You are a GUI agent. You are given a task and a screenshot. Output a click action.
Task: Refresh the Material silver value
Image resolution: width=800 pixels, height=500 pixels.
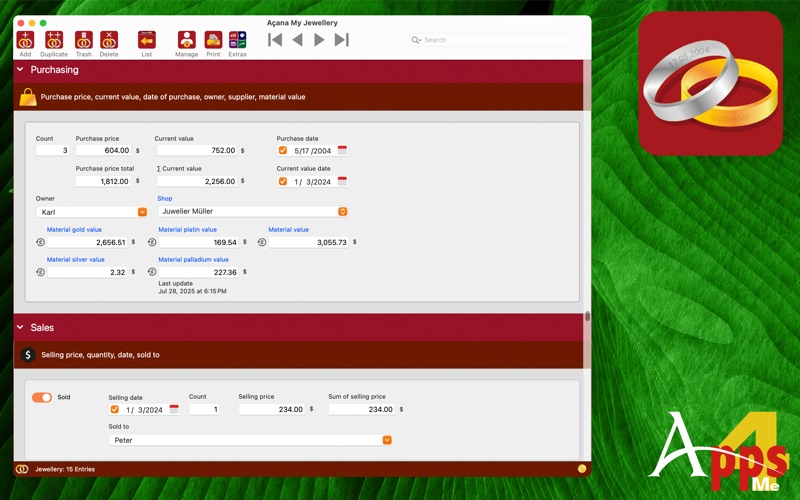41,272
